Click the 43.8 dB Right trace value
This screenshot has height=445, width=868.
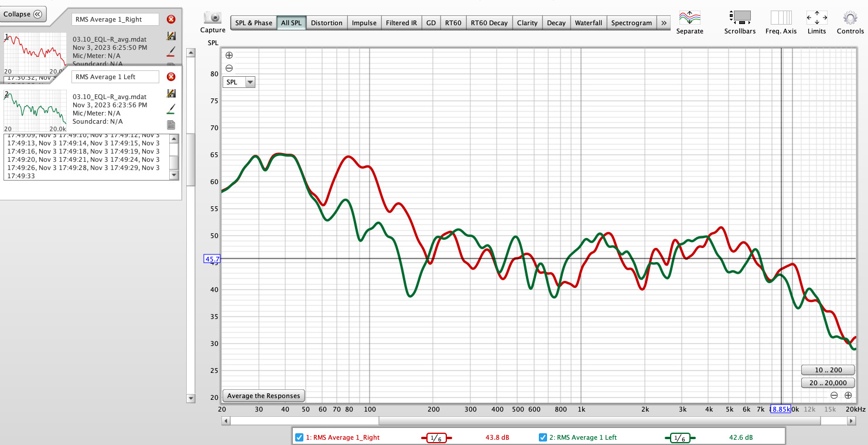pyautogui.click(x=498, y=437)
